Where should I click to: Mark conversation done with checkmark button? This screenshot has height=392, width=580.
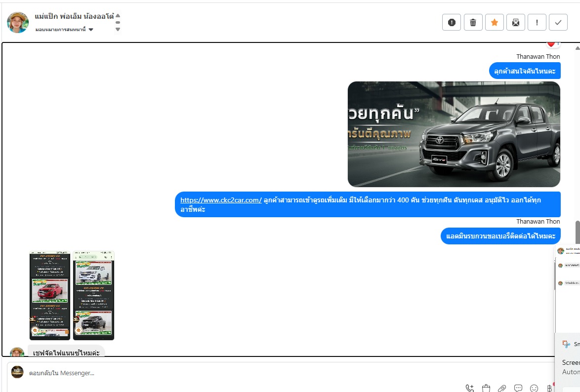tap(558, 23)
